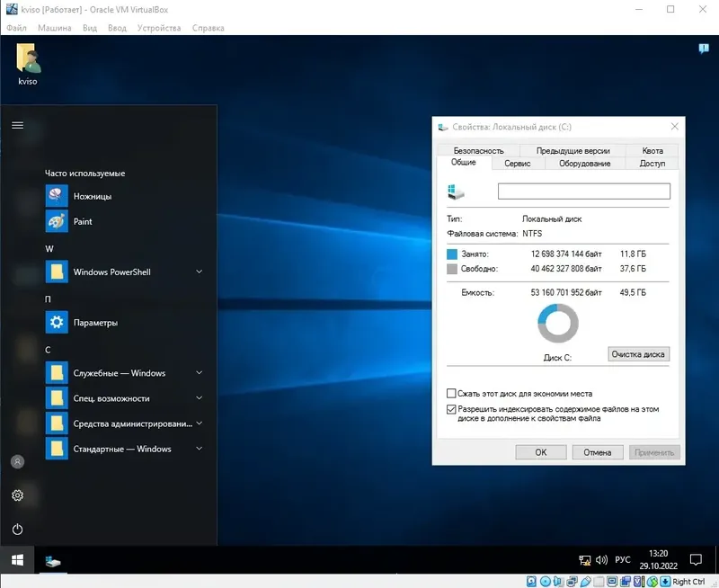Launch Paint from the Start menu

point(81,221)
